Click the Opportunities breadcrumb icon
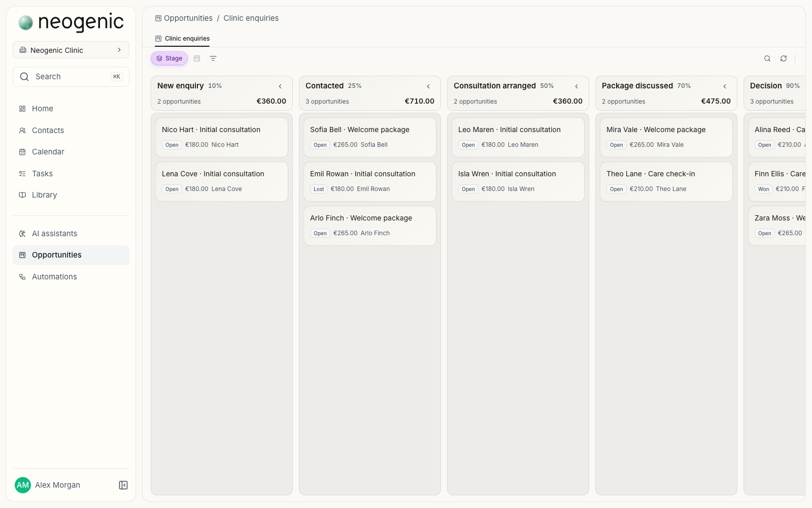Screen dimensions: 812x508 click(158, 18)
